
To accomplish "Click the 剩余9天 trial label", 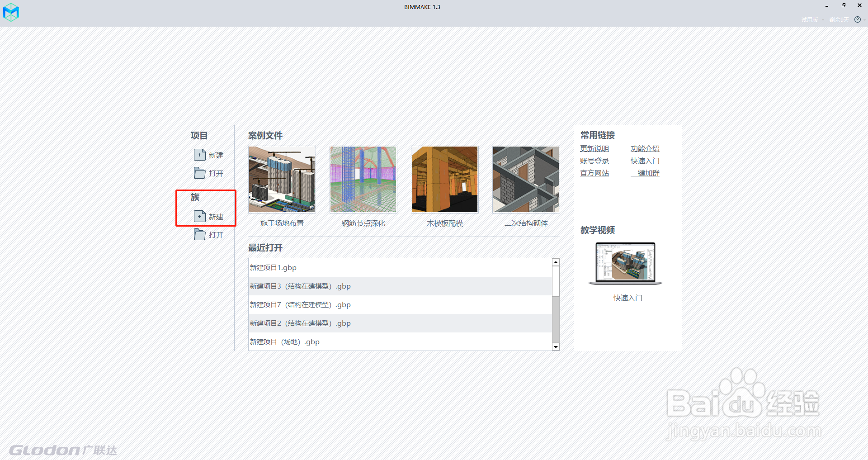I will pos(839,19).
